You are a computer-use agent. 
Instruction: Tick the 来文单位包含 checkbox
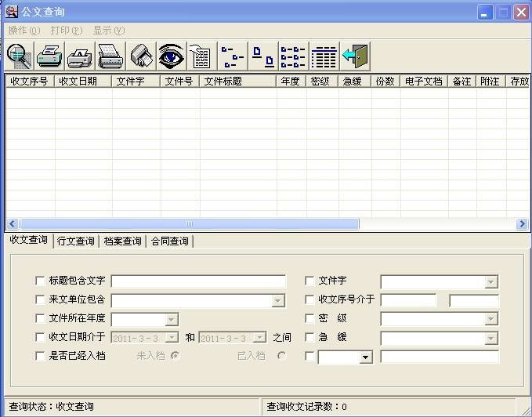pyautogui.click(x=41, y=299)
